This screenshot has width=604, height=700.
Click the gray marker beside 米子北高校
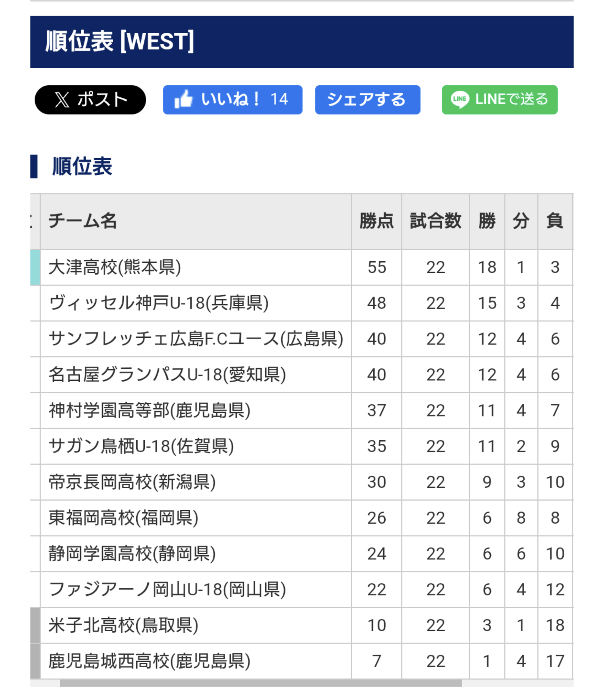pos(35,625)
